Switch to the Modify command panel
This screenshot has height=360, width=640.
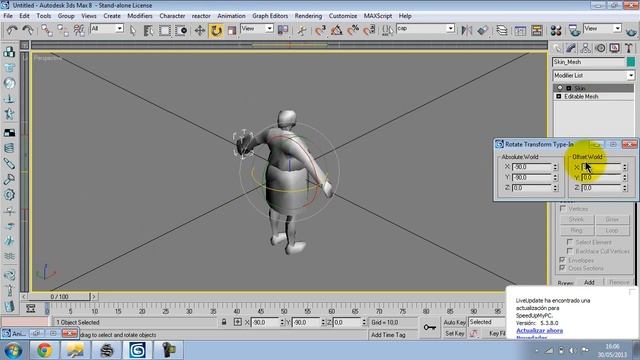(571, 49)
